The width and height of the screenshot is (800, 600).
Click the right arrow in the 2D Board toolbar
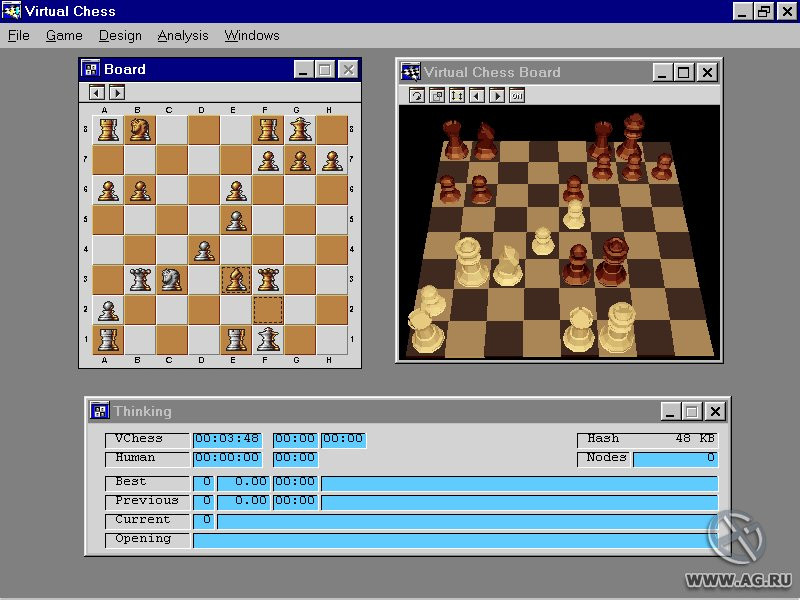coord(117,92)
